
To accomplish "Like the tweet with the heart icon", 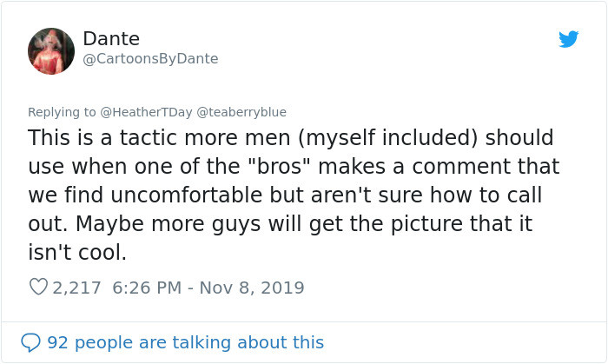I will 38,288.
